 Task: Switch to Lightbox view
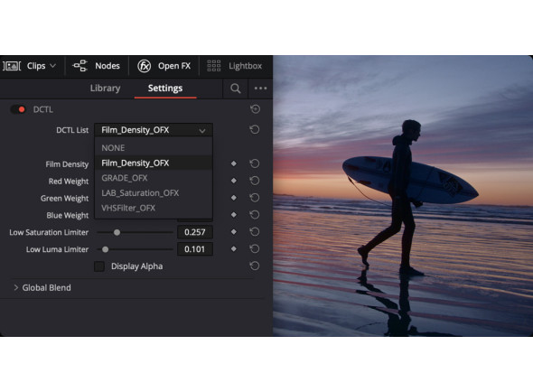point(234,66)
